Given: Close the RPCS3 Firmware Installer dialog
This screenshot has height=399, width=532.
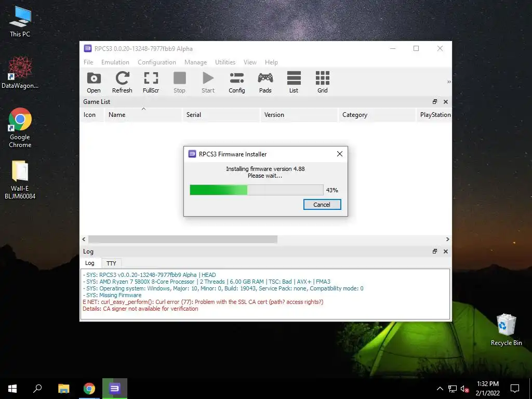Looking at the screenshot, I should click(340, 154).
